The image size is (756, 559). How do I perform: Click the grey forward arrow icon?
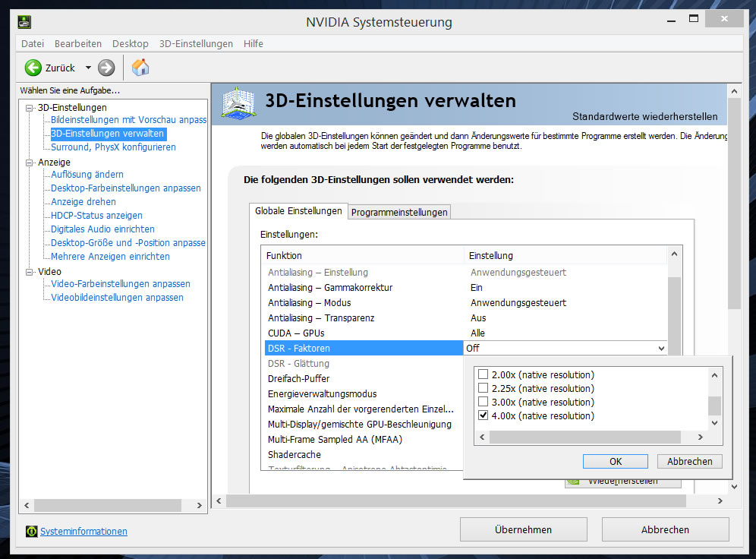106,68
